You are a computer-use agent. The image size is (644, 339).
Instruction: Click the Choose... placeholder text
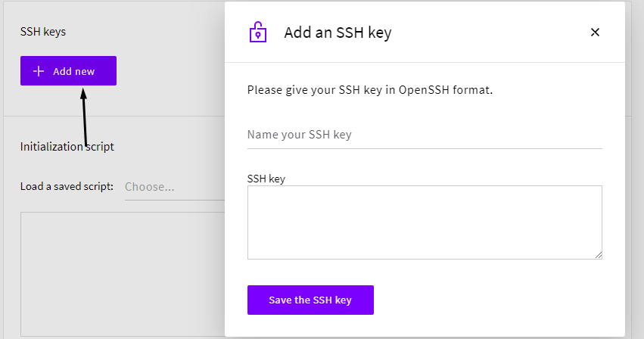click(x=150, y=187)
